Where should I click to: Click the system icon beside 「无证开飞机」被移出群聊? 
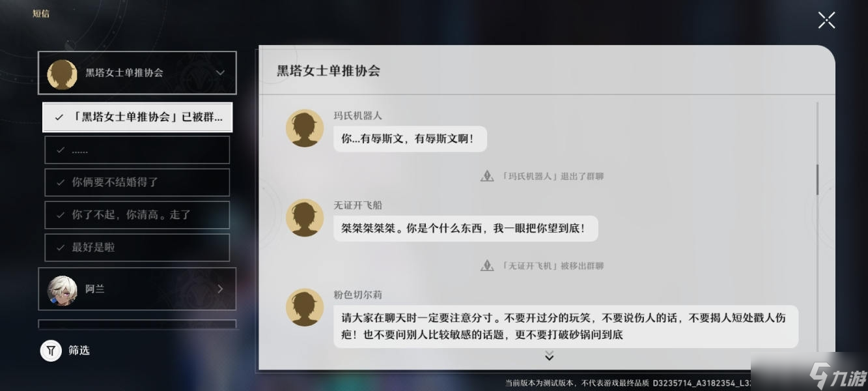487,266
